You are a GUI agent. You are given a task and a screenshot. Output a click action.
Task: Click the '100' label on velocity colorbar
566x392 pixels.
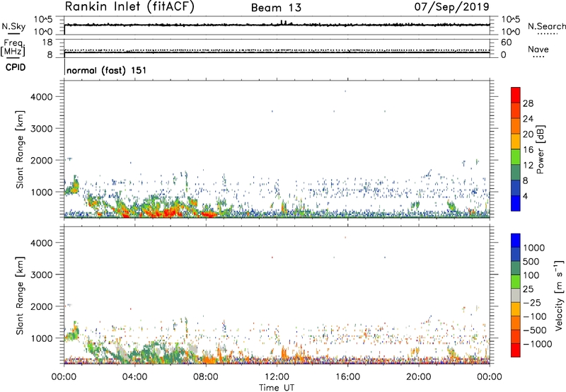pyautogui.click(x=531, y=275)
